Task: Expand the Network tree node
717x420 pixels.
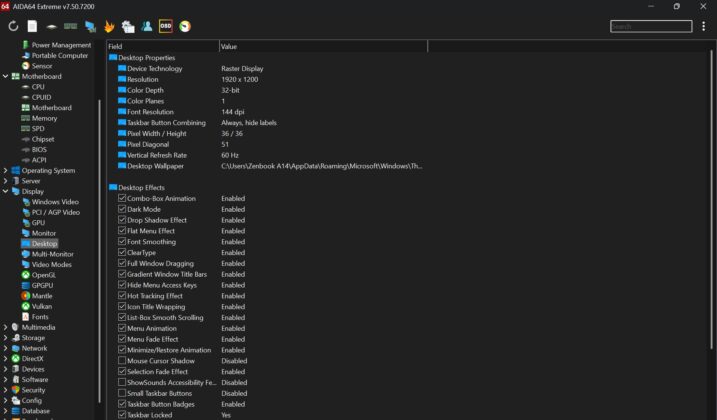Action: click(x=5, y=348)
